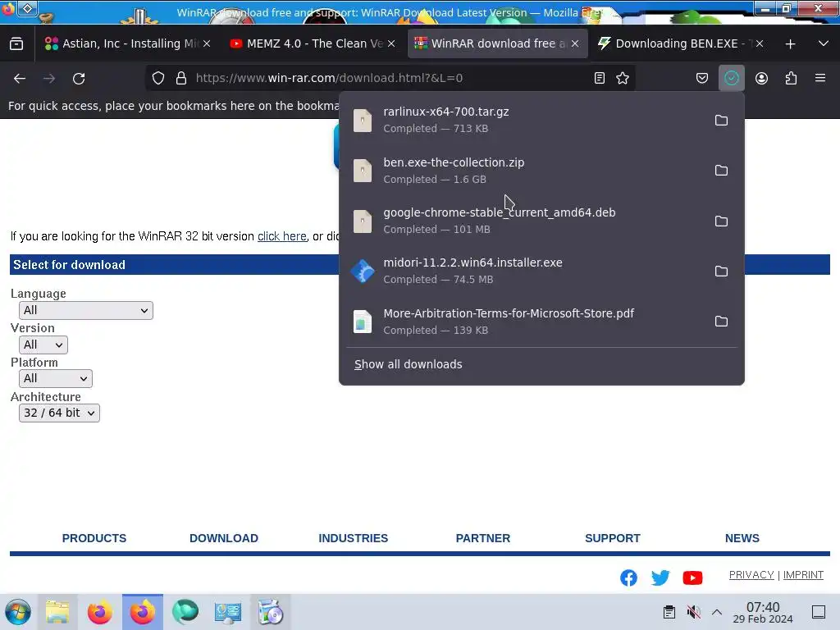840x630 pixels.
Task: Click the show desktop button in tray
Action: click(x=818, y=612)
